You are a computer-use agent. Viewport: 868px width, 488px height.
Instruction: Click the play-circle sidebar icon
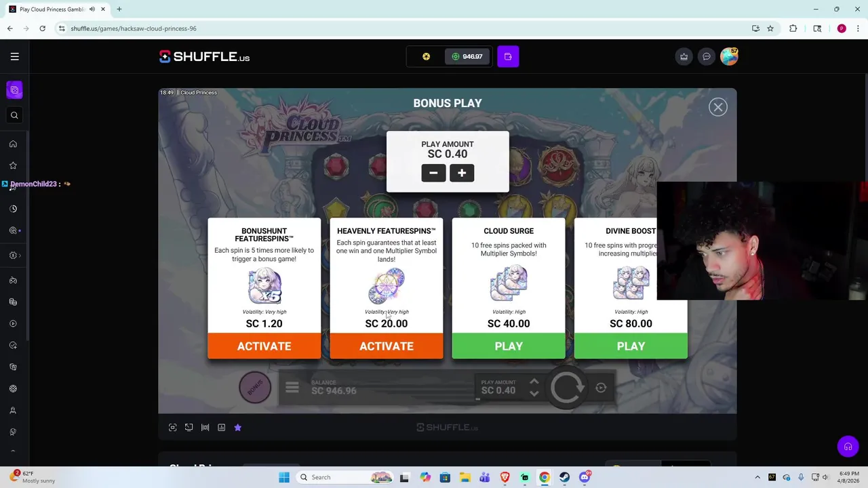13,324
